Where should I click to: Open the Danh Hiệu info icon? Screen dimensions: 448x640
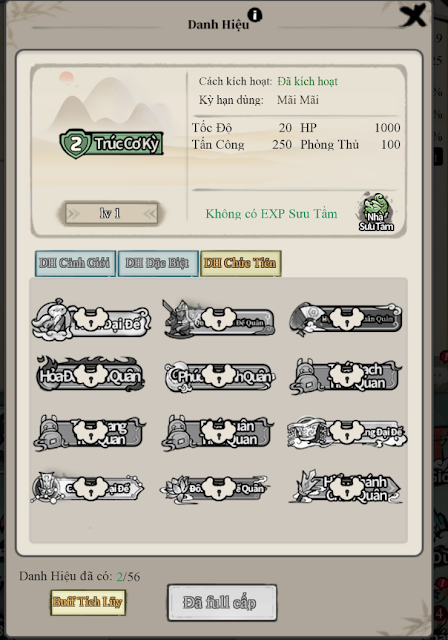tap(255, 16)
